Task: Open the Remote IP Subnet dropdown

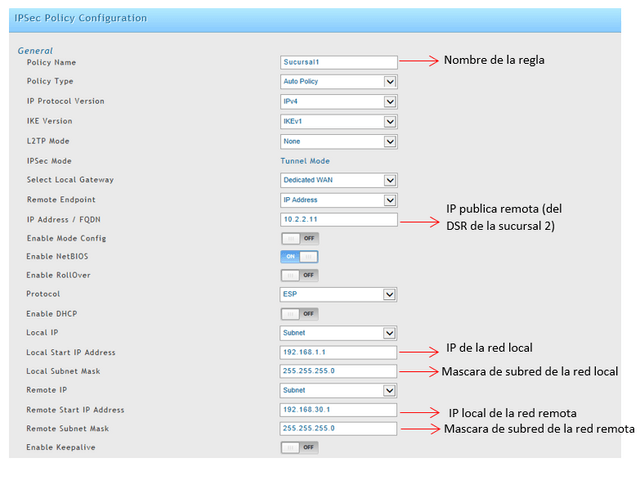Action: coord(338,391)
